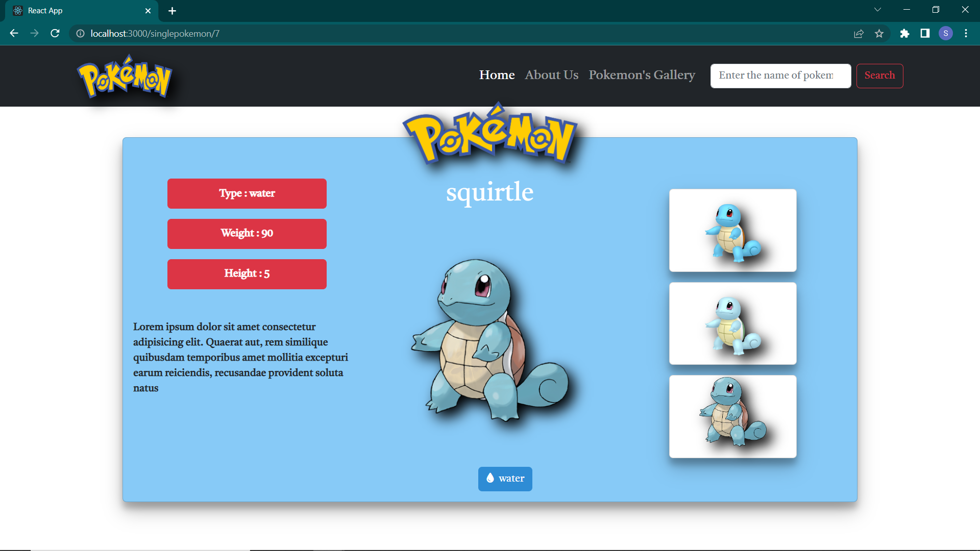Open the tab search chevron
980x551 pixels.
pos(877,9)
